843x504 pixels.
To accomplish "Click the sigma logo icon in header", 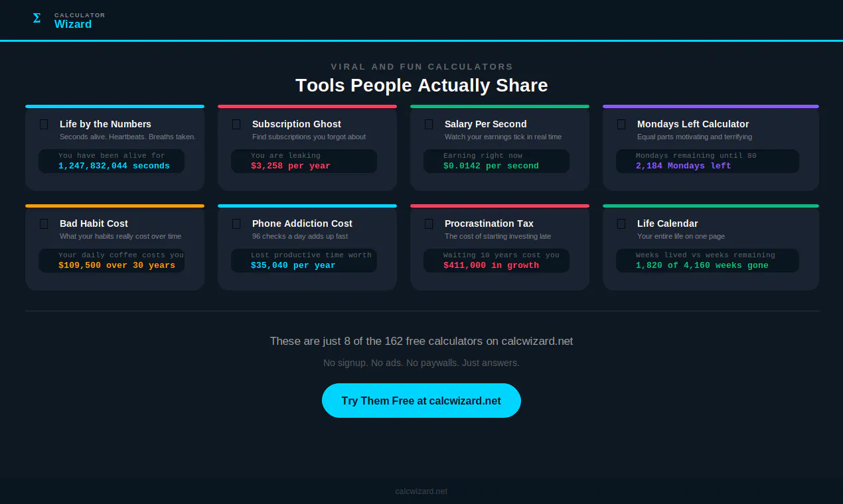I will (37, 19).
